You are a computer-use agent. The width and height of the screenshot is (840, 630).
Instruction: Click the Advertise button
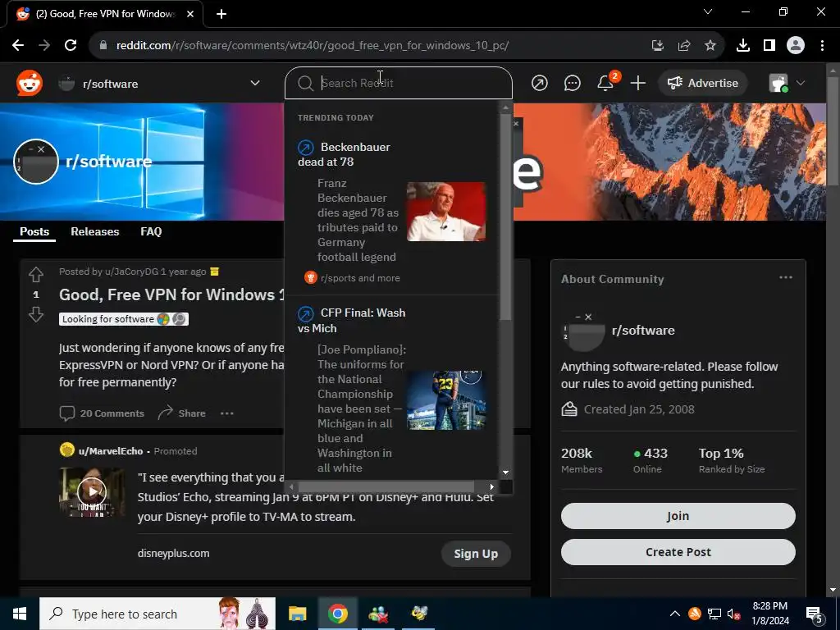click(x=702, y=83)
